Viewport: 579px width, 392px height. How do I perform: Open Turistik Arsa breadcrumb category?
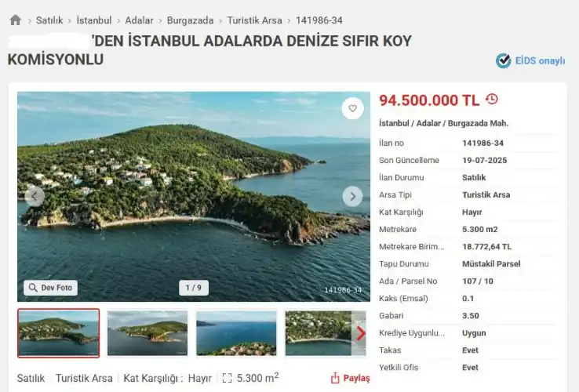(x=254, y=20)
